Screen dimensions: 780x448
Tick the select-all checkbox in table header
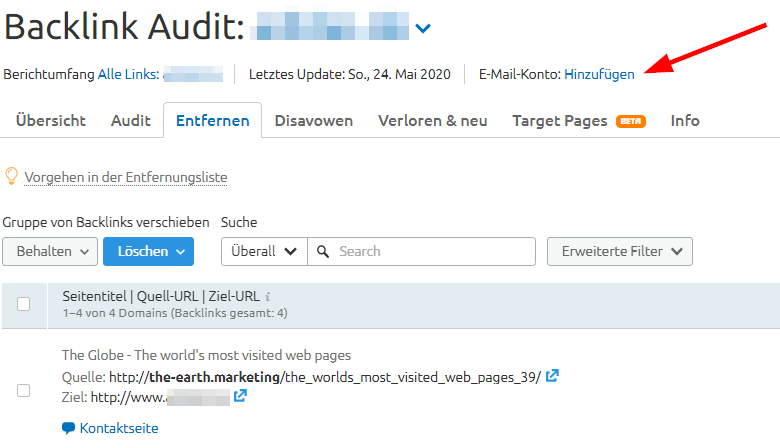pos(23,304)
